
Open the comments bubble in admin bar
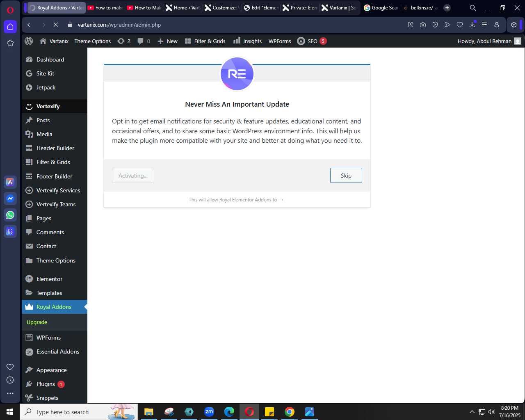144,41
